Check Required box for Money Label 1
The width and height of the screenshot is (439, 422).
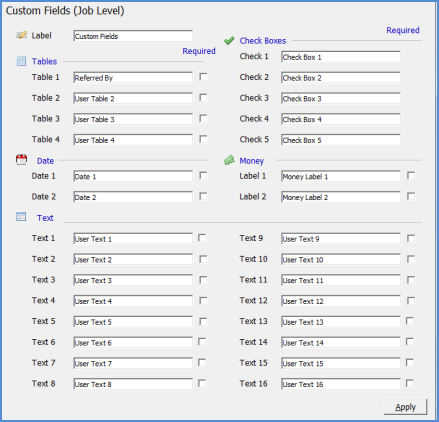tap(411, 175)
